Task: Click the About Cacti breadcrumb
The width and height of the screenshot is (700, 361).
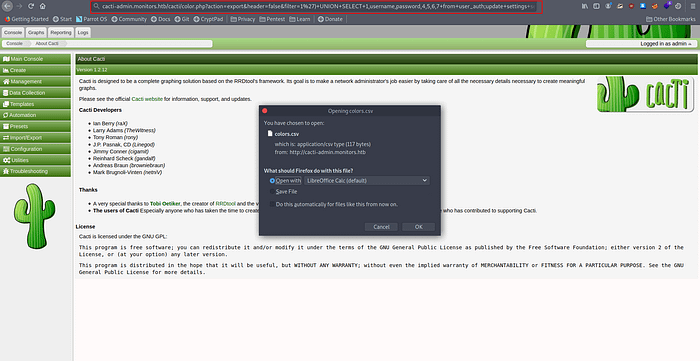Action: pos(47,44)
